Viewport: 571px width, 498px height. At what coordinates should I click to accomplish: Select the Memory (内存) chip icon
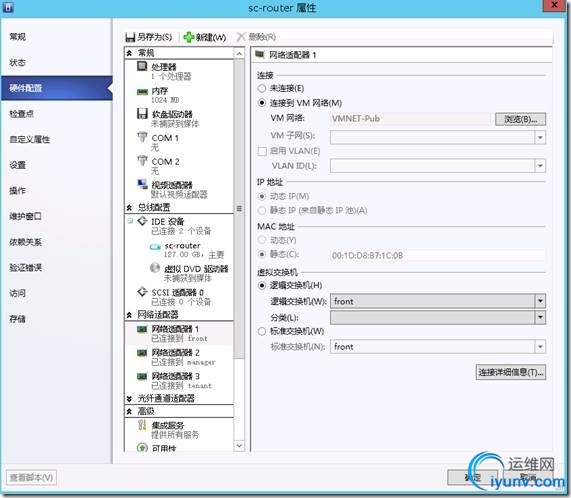[x=142, y=92]
